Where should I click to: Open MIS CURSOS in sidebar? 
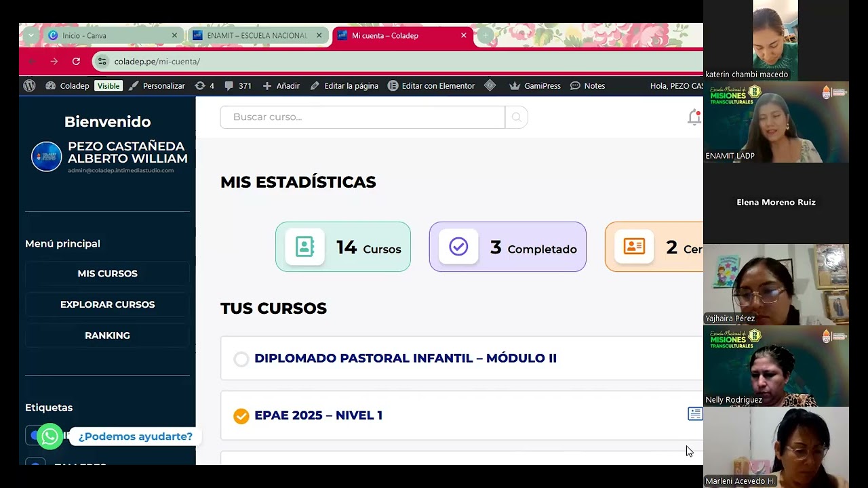pos(107,274)
